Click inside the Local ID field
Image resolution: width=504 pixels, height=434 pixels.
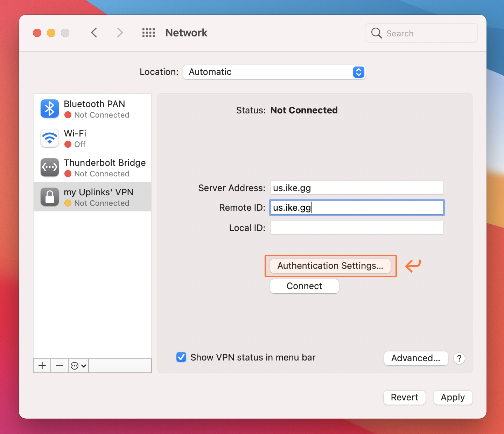point(356,228)
